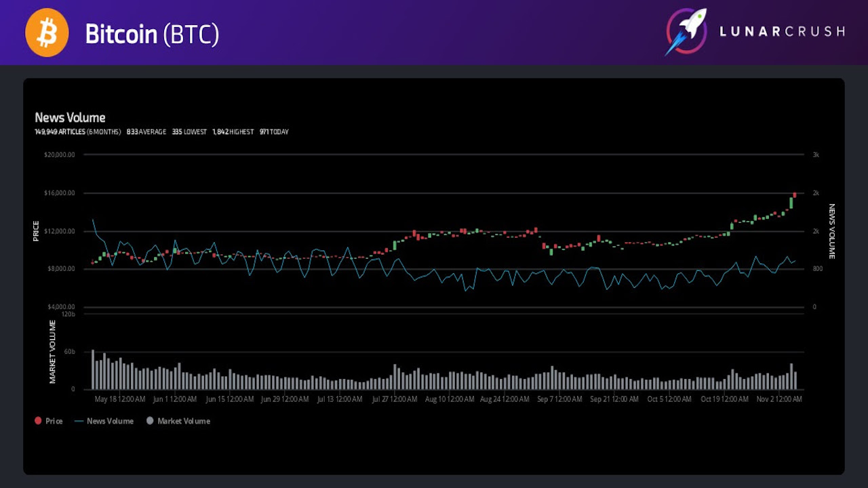
Task: Click the News Volume chart title
Action: tap(70, 118)
